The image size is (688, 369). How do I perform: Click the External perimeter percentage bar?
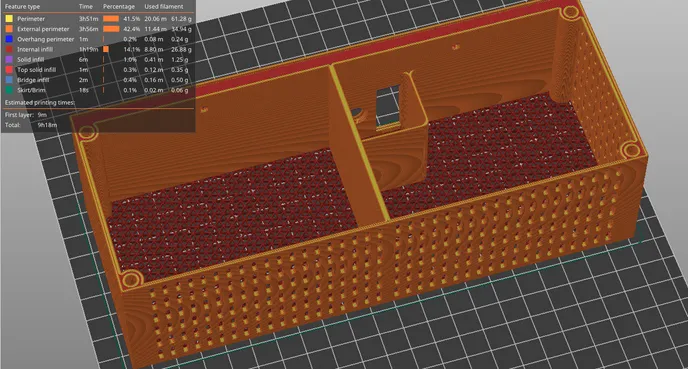111,29
